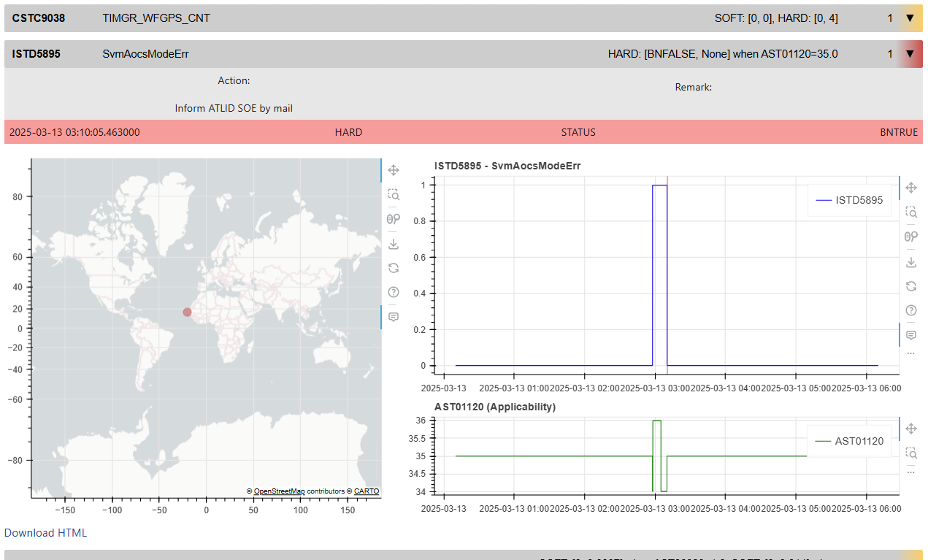
Task: Open the OpenStreetMap attribution link
Action: (x=279, y=491)
